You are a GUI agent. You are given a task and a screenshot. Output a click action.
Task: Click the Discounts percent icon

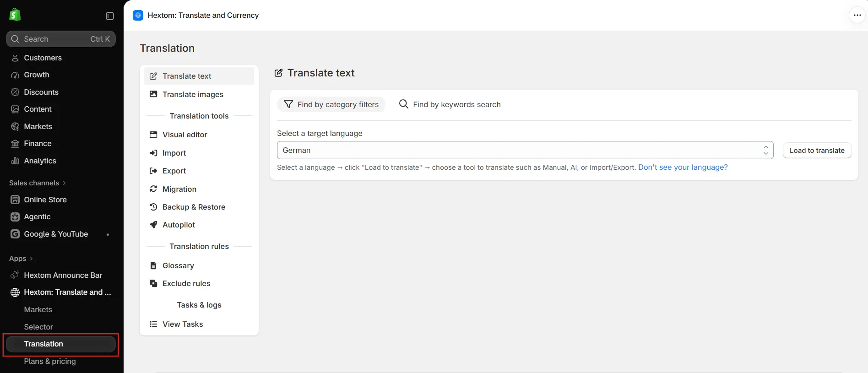(15, 92)
